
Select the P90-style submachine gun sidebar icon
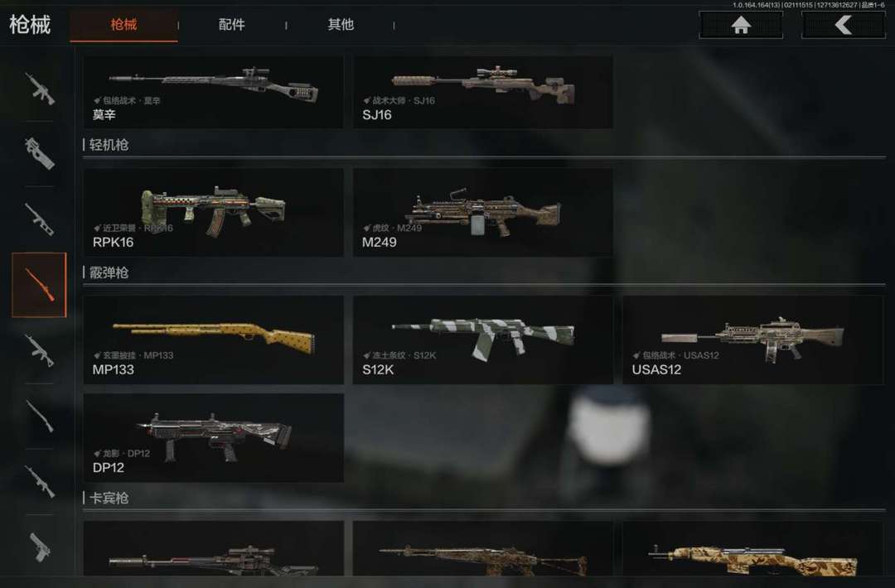coord(40,153)
